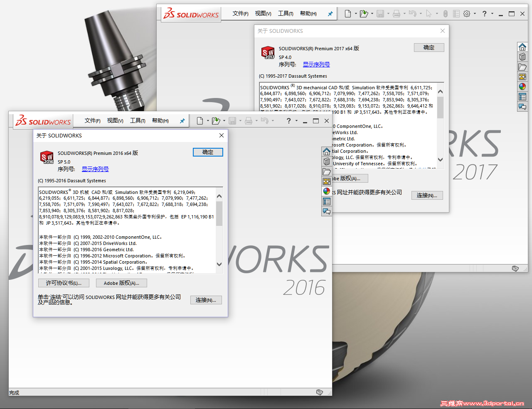Open SOLIDWORKS Resources home tab in 2017 task pane

(522, 47)
